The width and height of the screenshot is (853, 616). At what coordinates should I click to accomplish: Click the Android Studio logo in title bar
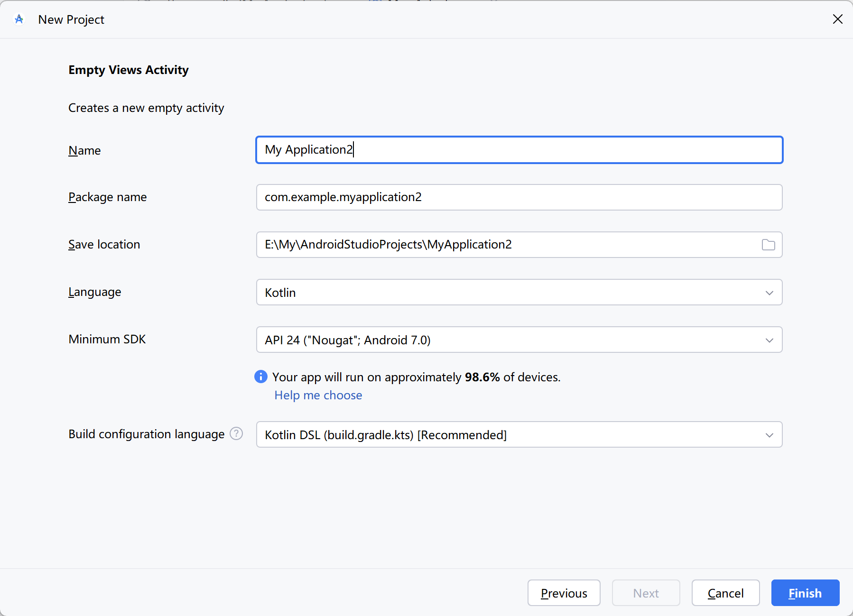pyautogui.click(x=19, y=19)
